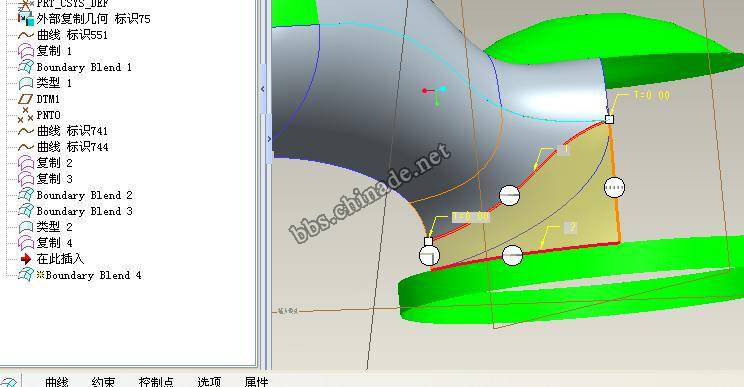Click the style feature icon beside 类型 2
The width and height of the screenshot is (744, 387).
pos(26,227)
